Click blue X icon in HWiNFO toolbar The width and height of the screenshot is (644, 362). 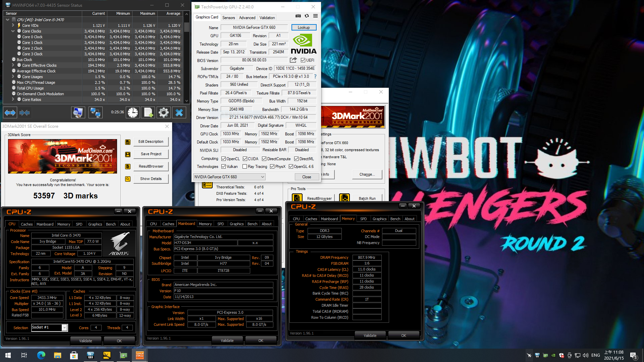179,113
